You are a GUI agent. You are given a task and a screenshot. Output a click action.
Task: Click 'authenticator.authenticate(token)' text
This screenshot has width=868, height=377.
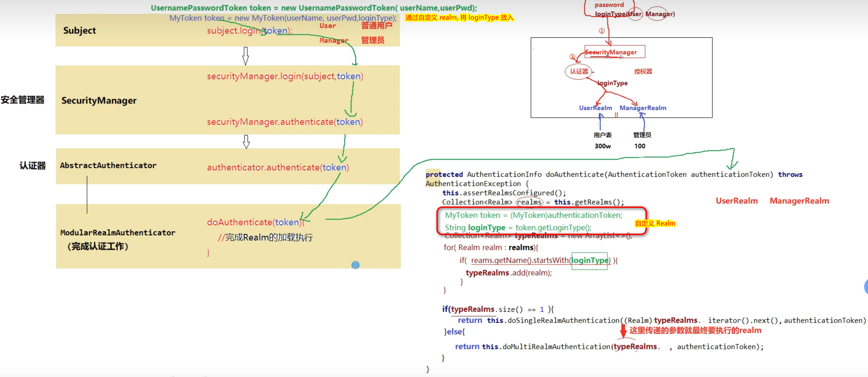pos(278,167)
